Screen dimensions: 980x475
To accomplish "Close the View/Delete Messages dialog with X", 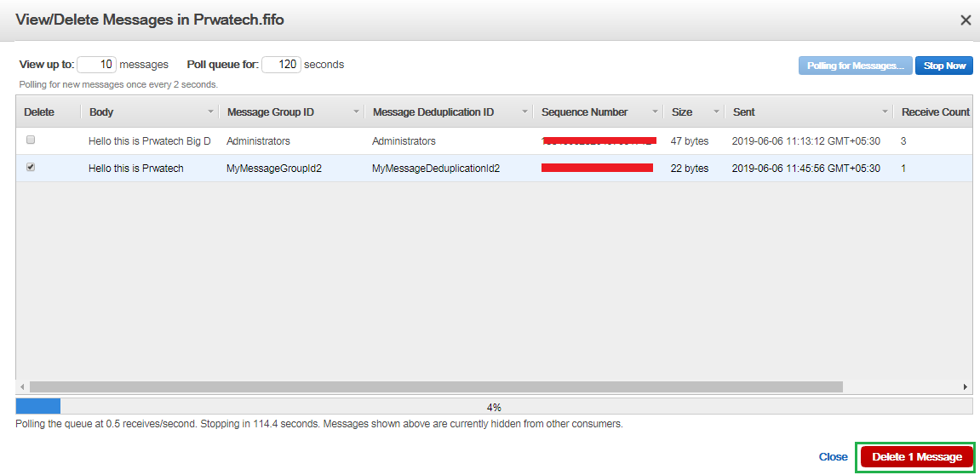I will (965, 20).
